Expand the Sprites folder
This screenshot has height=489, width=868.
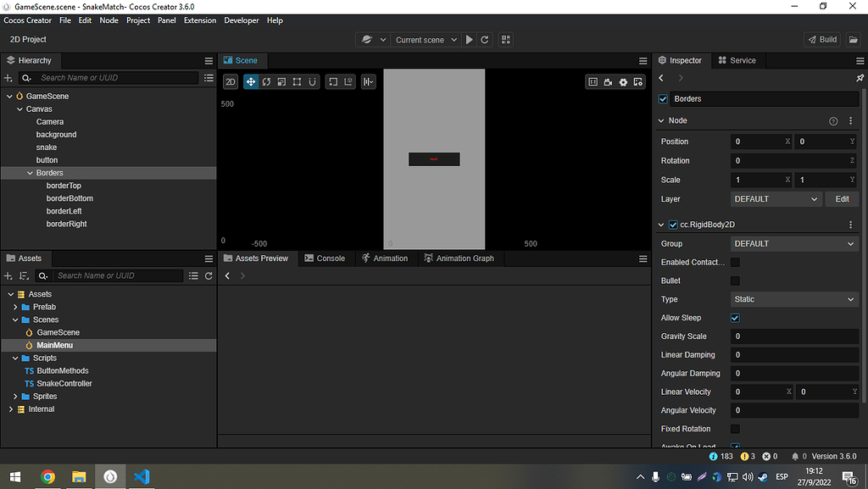pos(15,397)
